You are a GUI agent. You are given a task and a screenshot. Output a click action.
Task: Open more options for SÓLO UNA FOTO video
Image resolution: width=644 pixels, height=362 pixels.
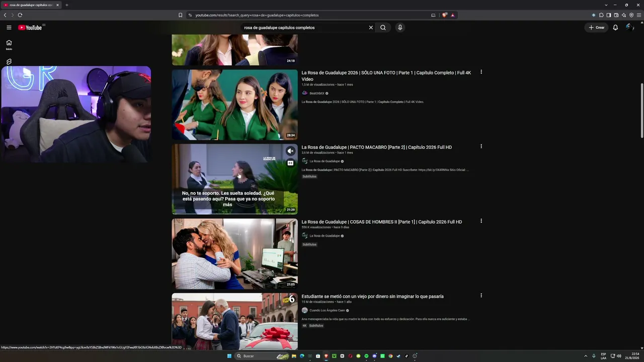coord(481,72)
